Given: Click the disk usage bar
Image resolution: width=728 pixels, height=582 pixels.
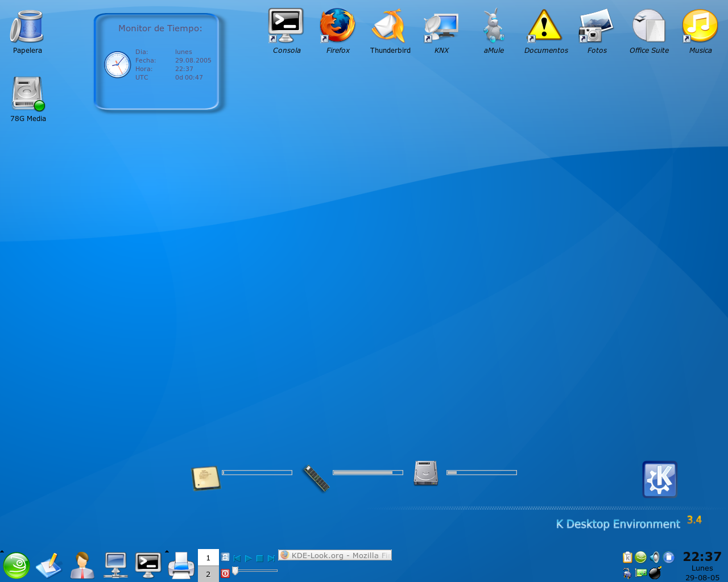Looking at the screenshot, I should (x=482, y=473).
